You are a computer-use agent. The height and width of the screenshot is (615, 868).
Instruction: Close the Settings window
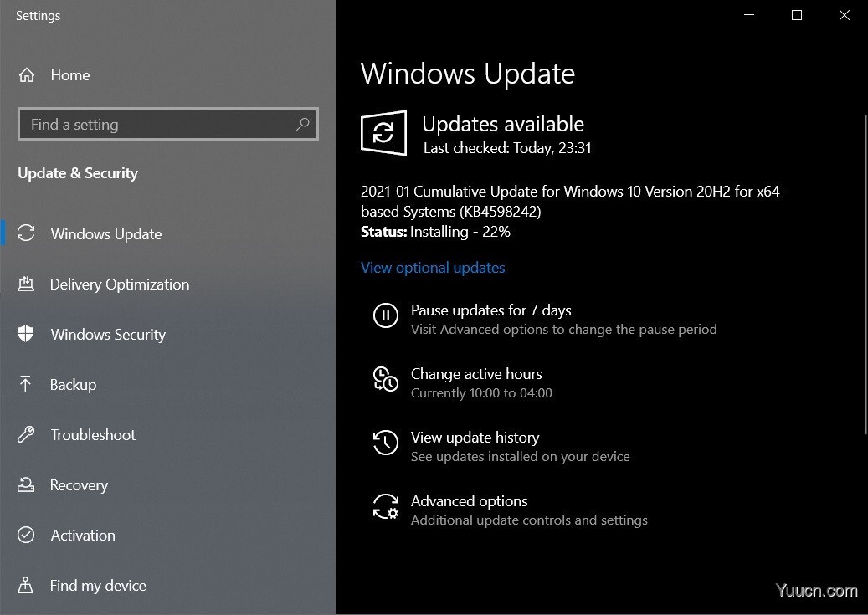pyautogui.click(x=845, y=15)
